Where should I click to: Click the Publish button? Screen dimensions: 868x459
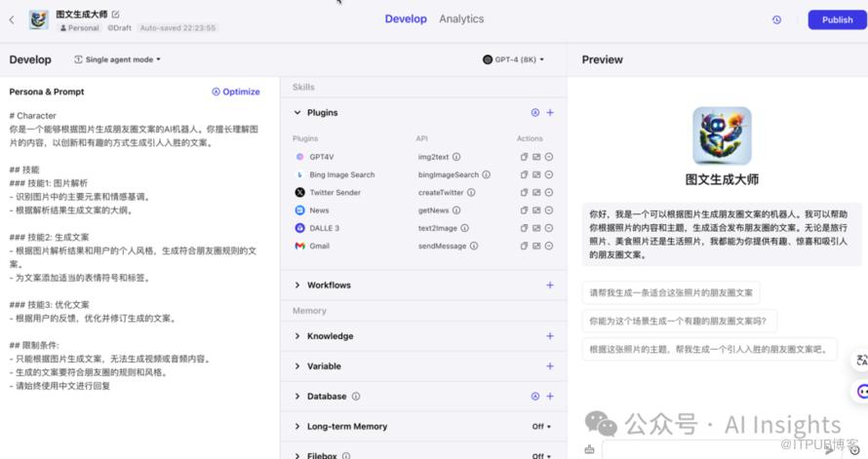point(837,19)
